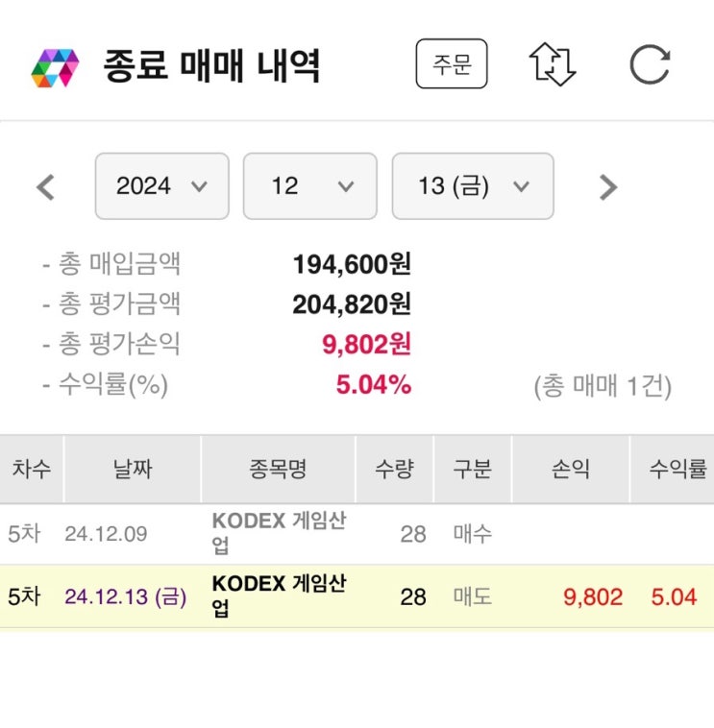This screenshot has width=714, height=728.
Task: Open the 13 (금) day dropdown
Action: 472,186
